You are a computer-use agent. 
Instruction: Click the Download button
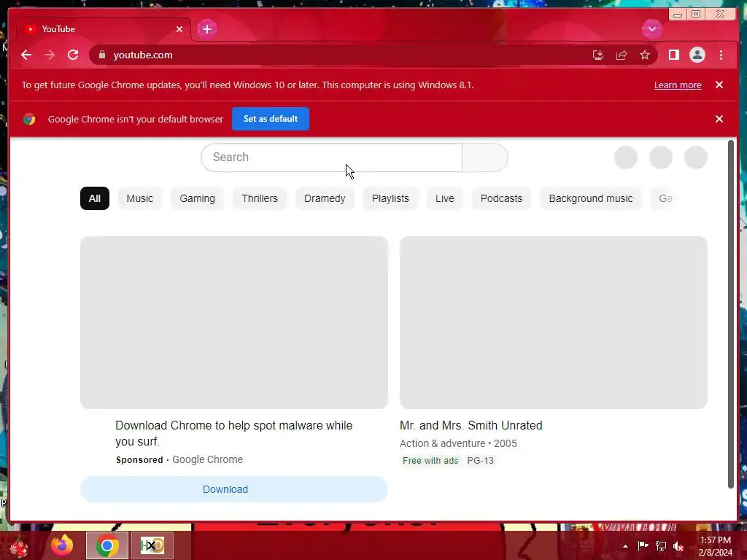234,489
